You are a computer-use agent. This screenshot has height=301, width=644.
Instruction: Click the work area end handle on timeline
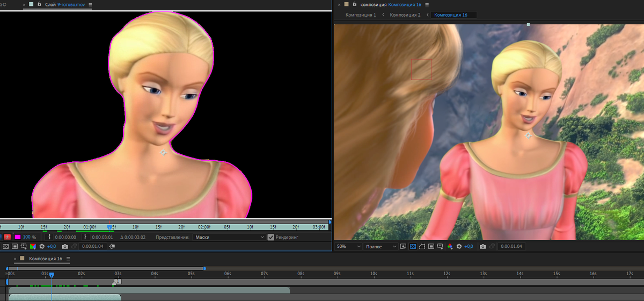pyautogui.click(x=204, y=268)
